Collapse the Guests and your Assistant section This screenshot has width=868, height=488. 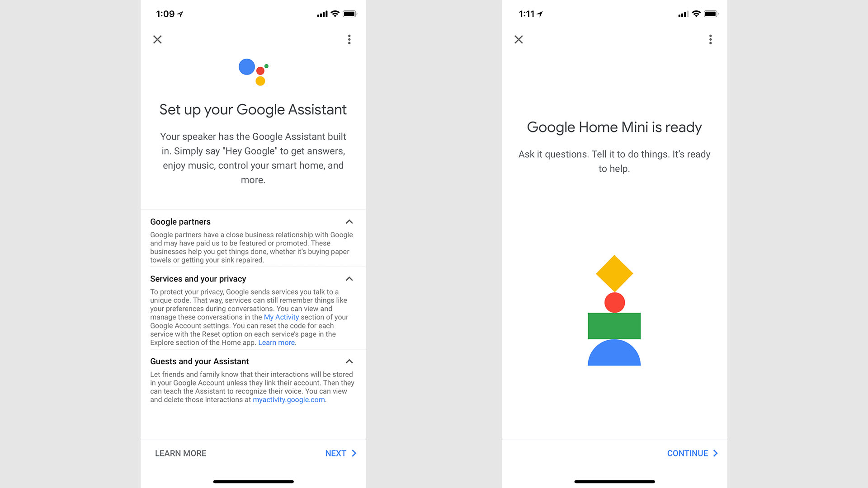pos(350,361)
